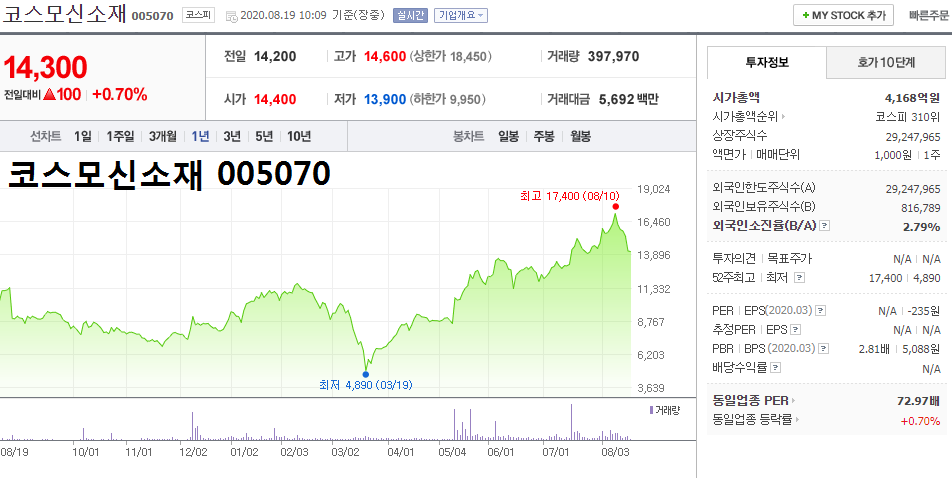
Task: Expand the 기업개요 dropdown
Action: (461, 16)
